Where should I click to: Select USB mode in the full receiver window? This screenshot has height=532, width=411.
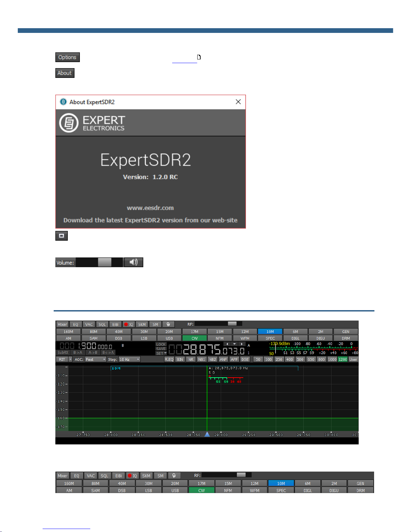pyautogui.click(x=169, y=338)
